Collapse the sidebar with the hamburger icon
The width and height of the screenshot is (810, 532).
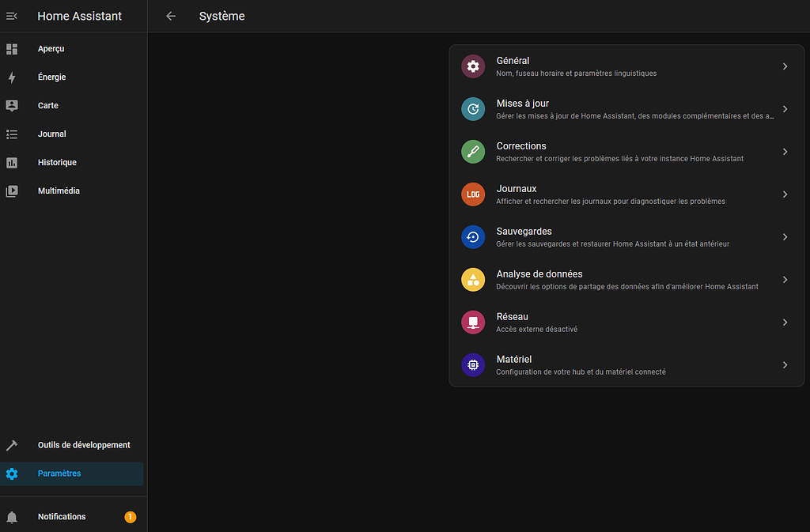tap(11, 14)
